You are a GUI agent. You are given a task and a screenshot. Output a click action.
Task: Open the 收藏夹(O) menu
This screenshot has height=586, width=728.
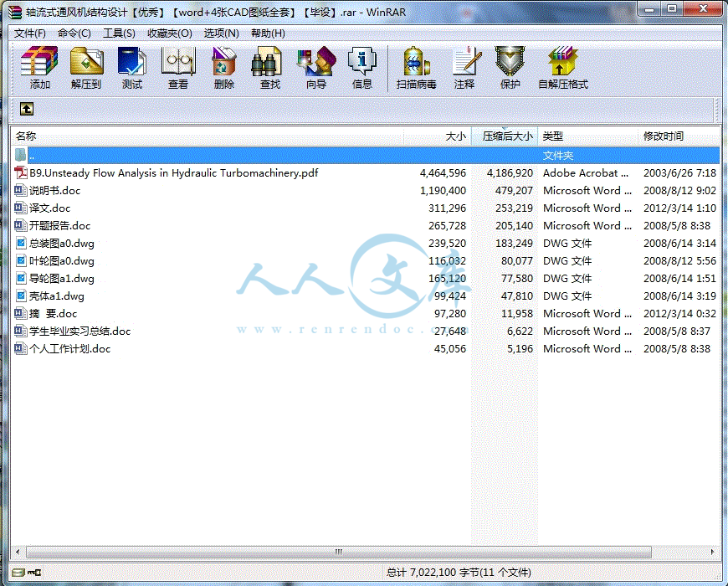170,33
